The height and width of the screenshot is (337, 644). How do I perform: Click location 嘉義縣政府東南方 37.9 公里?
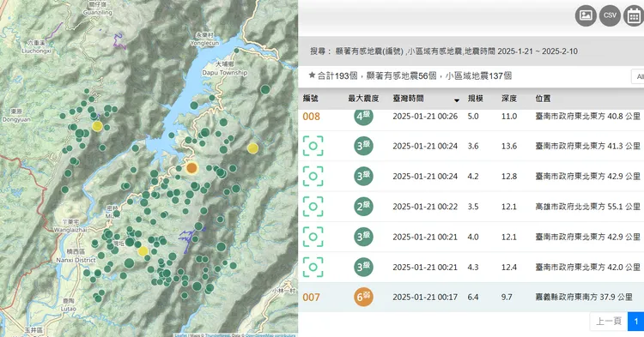(584, 298)
